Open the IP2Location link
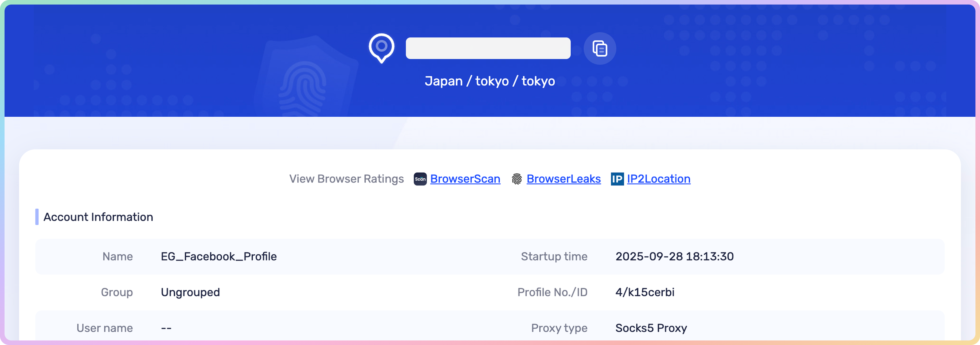The height and width of the screenshot is (345, 980). pyautogui.click(x=659, y=179)
